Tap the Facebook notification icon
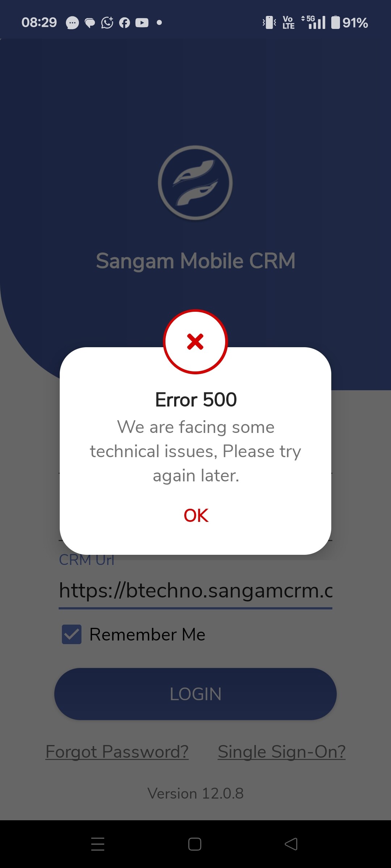The image size is (391, 868). tap(125, 23)
